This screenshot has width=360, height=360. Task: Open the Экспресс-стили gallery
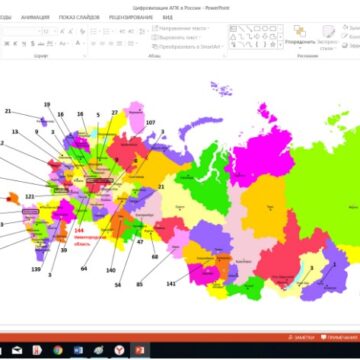328,38
